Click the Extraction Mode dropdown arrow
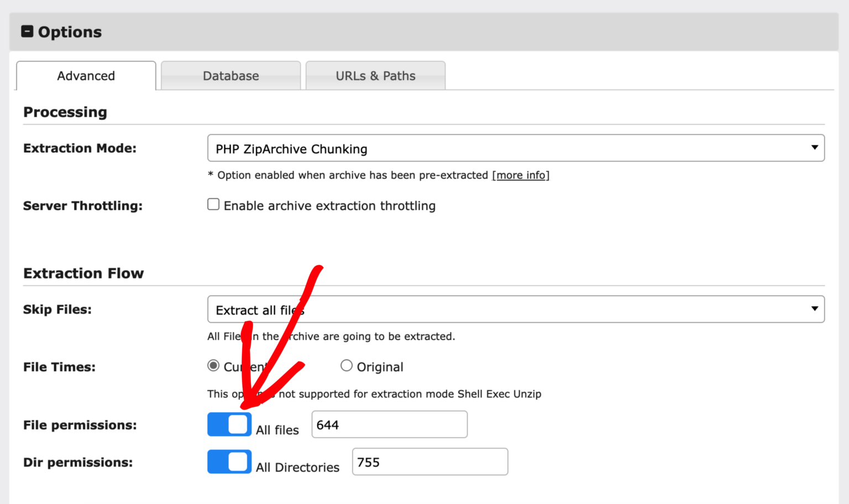Image resolution: width=849 pixels, height=504 pixels. (814, 148)
